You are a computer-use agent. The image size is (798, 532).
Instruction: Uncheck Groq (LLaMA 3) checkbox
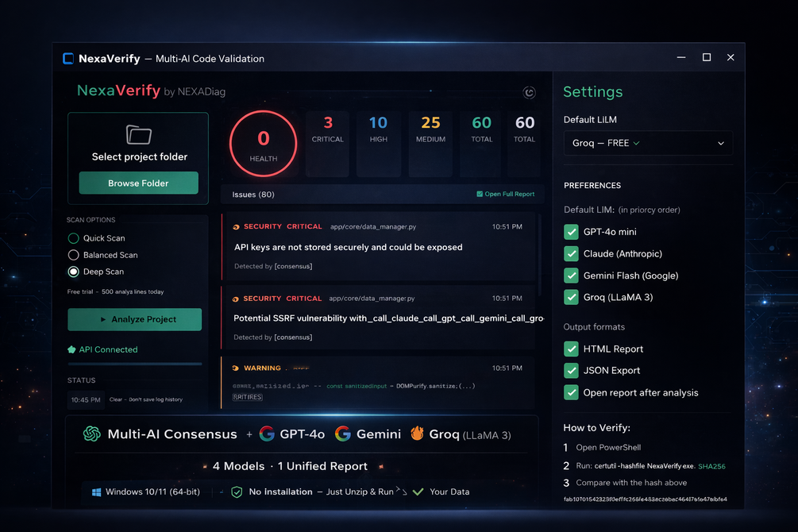point(571,297)
